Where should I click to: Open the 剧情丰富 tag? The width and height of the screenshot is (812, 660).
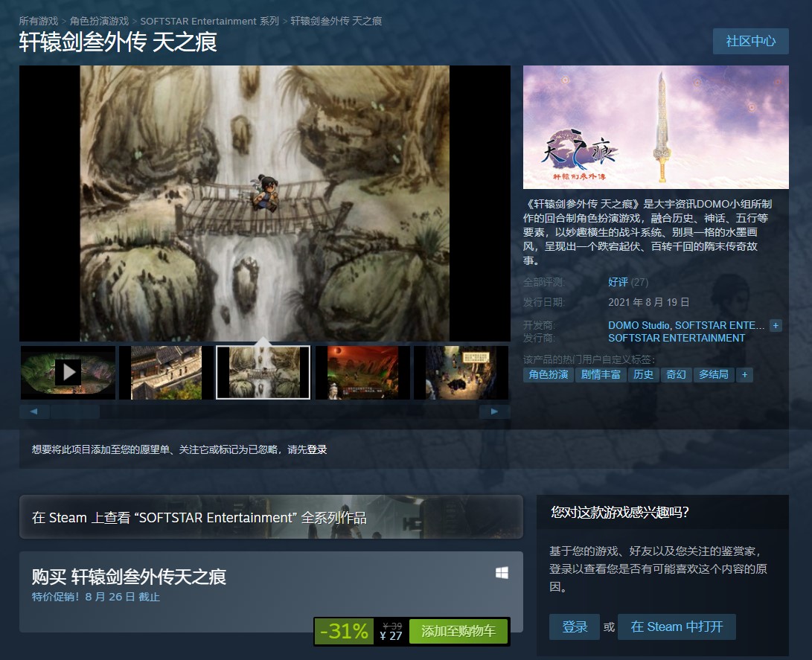pyautogui.click(x=601, y=375)
